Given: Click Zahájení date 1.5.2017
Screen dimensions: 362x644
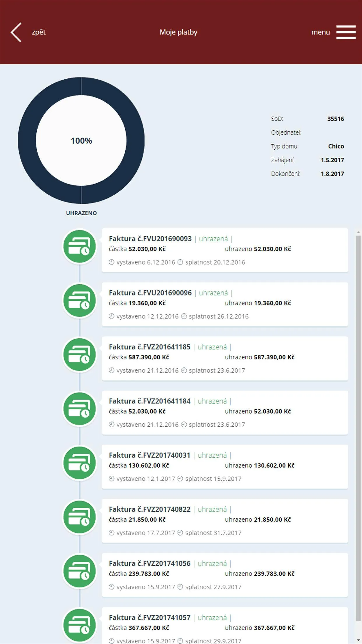Looking at the screenshot, I should [x=332, y=160].
